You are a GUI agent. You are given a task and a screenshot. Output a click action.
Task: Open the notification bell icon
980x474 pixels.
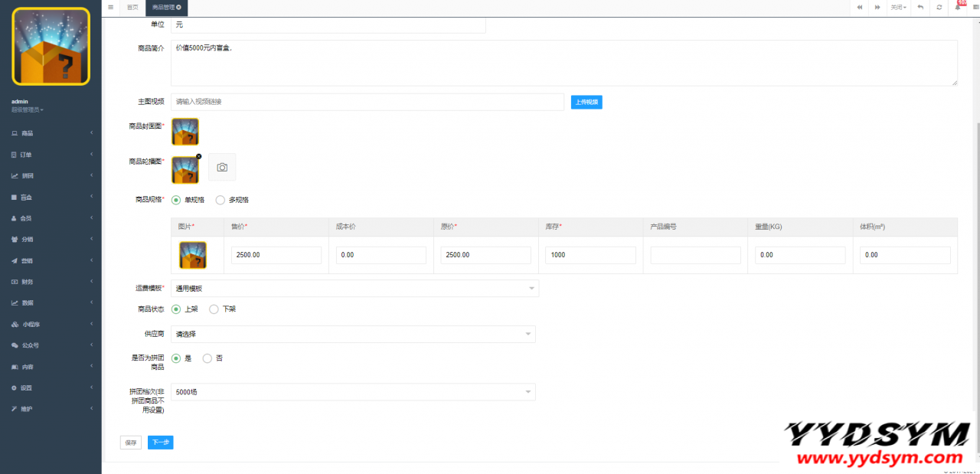pyautogui.click(x=958, y=7)
